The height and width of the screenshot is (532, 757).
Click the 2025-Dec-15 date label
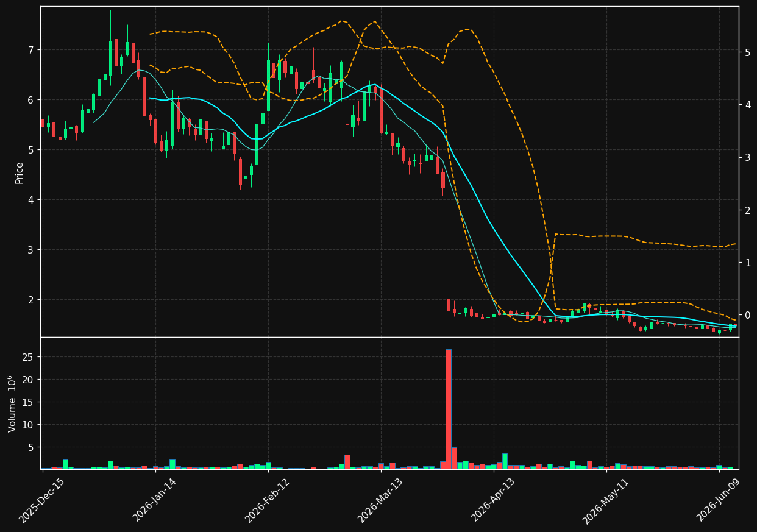tap(41, 500)
